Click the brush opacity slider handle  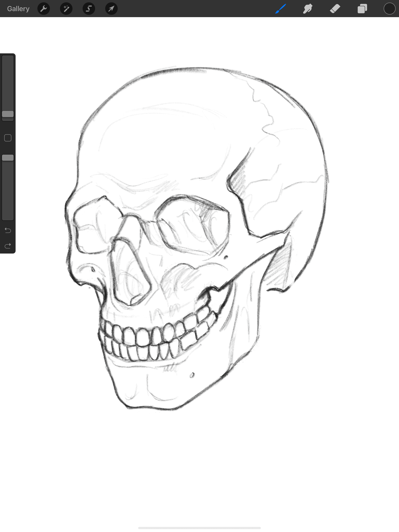8,158
